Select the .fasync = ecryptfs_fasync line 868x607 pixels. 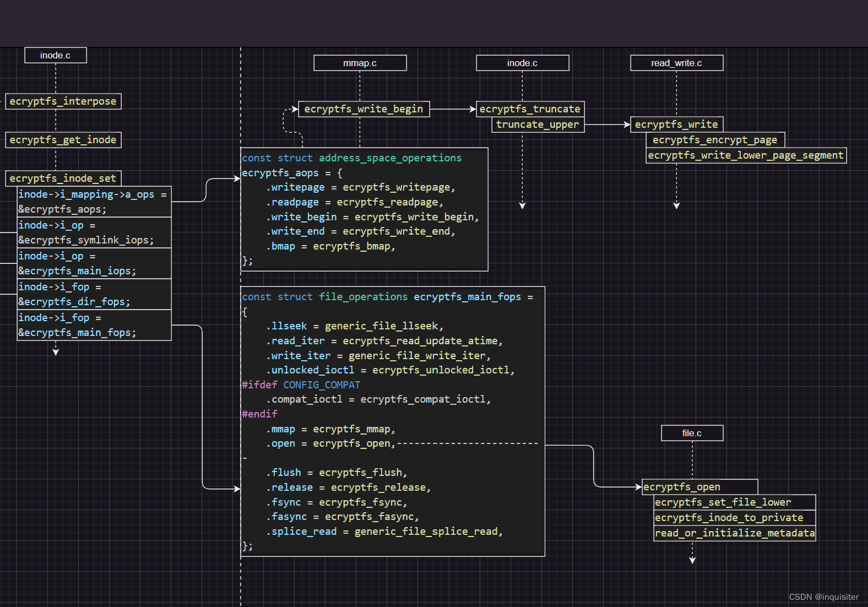(x=343, y=517)
